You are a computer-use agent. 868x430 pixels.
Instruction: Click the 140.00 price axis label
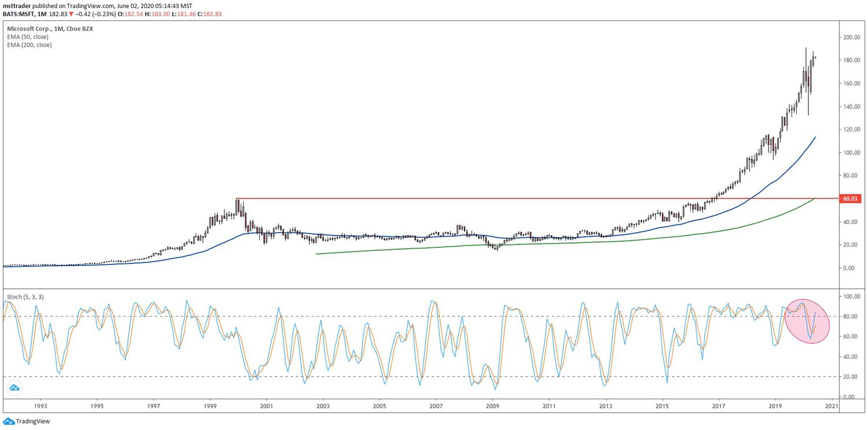851,106
